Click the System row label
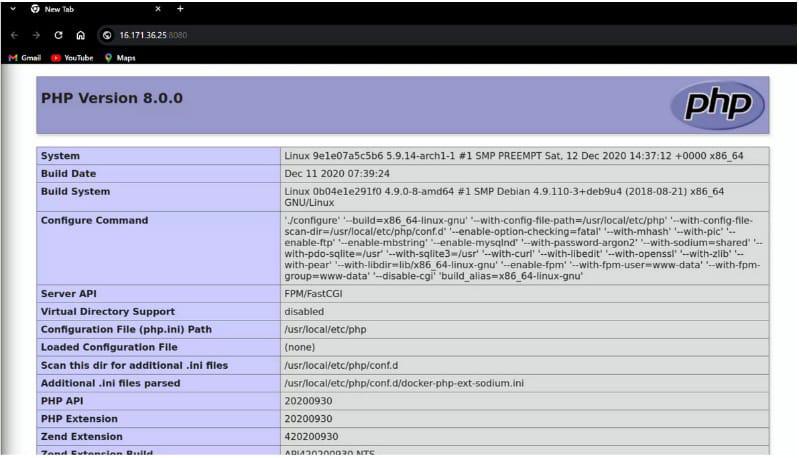799x458 pixels. [60, 156]
